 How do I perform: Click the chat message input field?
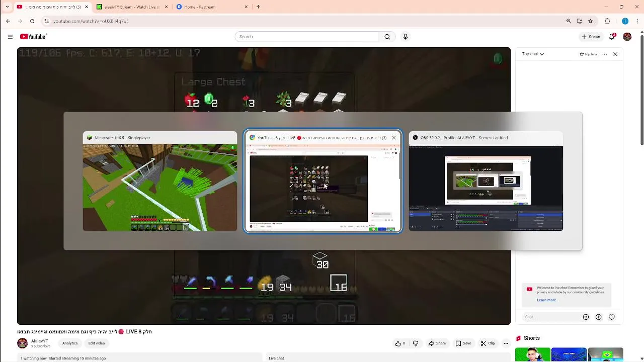pyautogui.click(x=550, y=317)
